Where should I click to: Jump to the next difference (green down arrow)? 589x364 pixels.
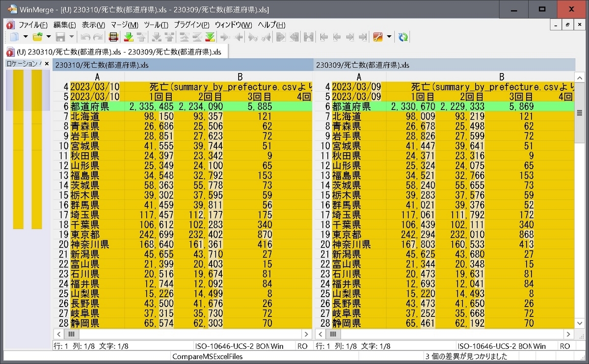click(x=129, y=37)
